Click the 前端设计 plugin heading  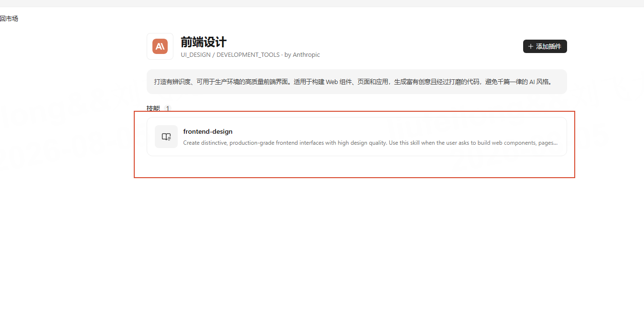204,42
